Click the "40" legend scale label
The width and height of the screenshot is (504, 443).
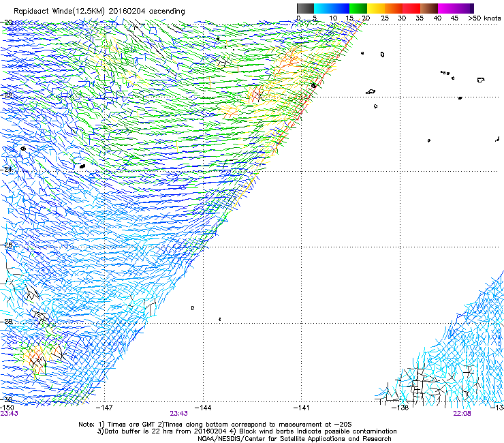pos(437,18)
